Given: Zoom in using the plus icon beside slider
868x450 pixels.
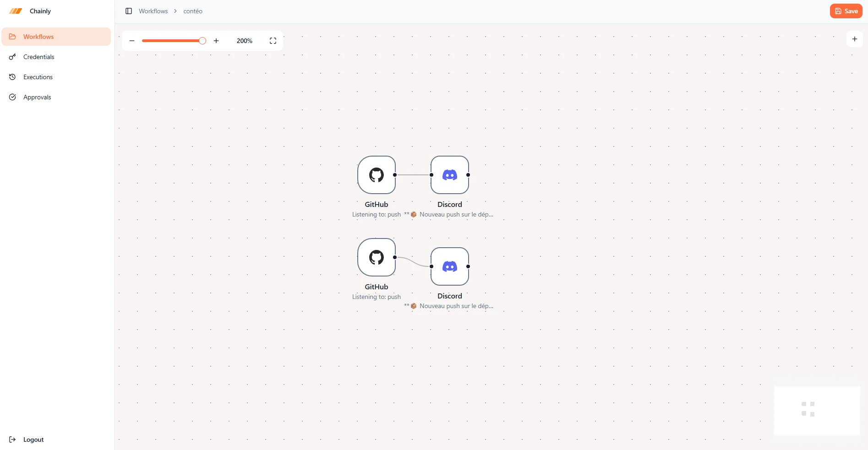Looking at the screenshot, I should tap(216, 41).
